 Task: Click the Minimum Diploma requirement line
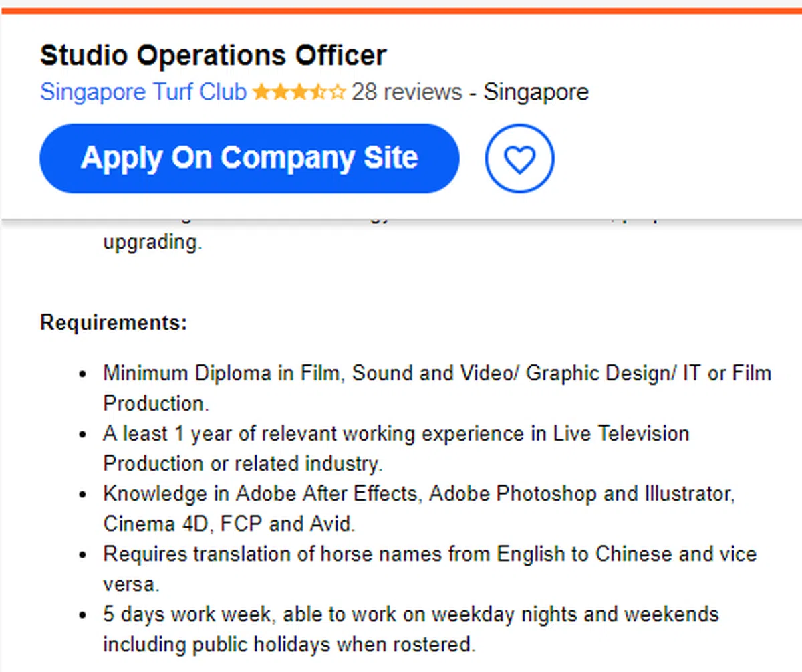tap(436, 373)
